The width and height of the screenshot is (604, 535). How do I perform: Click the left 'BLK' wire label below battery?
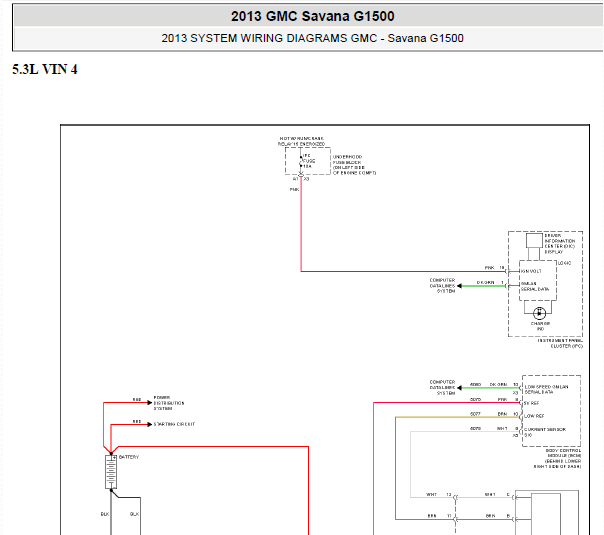click(104, 514)
